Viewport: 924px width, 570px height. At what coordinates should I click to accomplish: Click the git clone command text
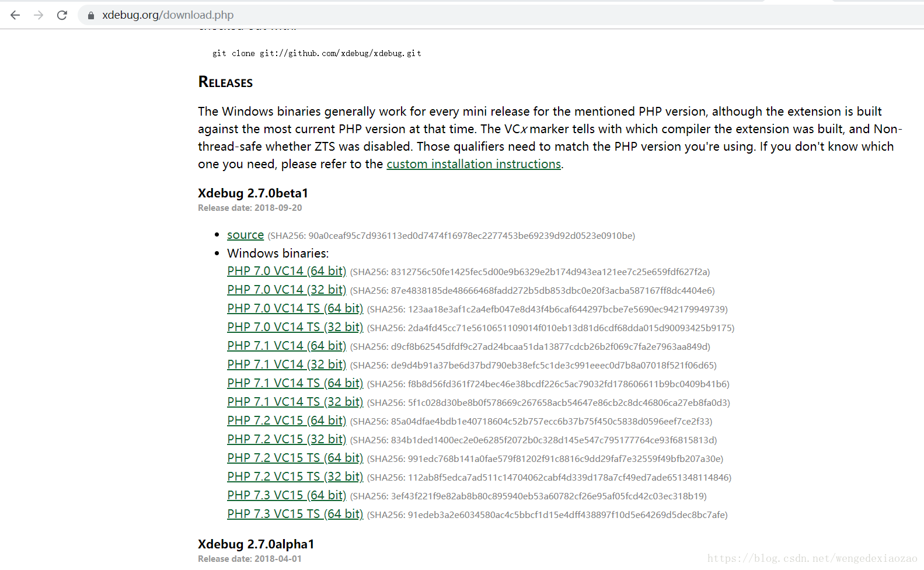coord(317,53)
